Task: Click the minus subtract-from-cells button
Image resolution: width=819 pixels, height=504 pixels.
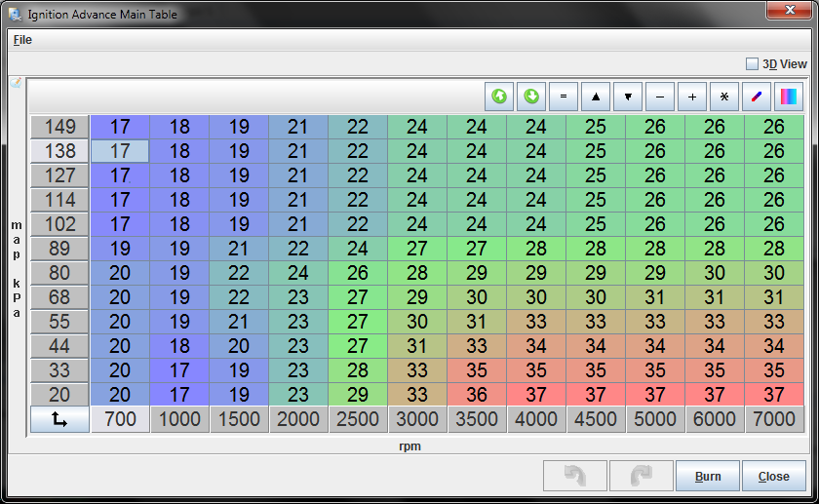Action: pos(660,97)
